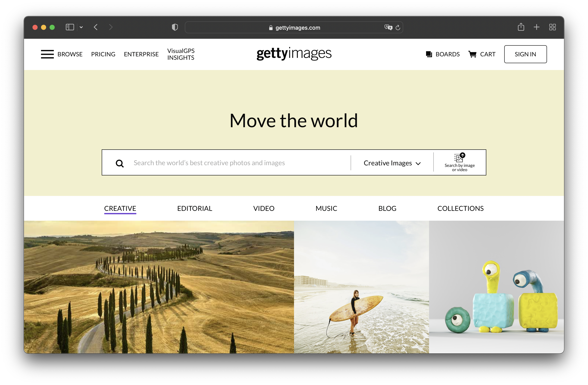This screenshot has height=385, width=588.
Task: Open the Pricing link
Action: [x=103, y=54]
